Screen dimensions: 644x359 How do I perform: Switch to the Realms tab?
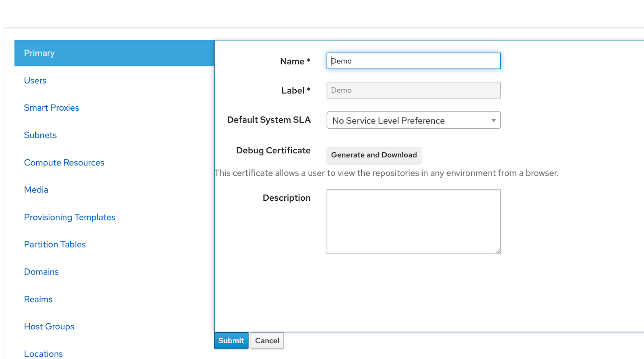(38, 299)
